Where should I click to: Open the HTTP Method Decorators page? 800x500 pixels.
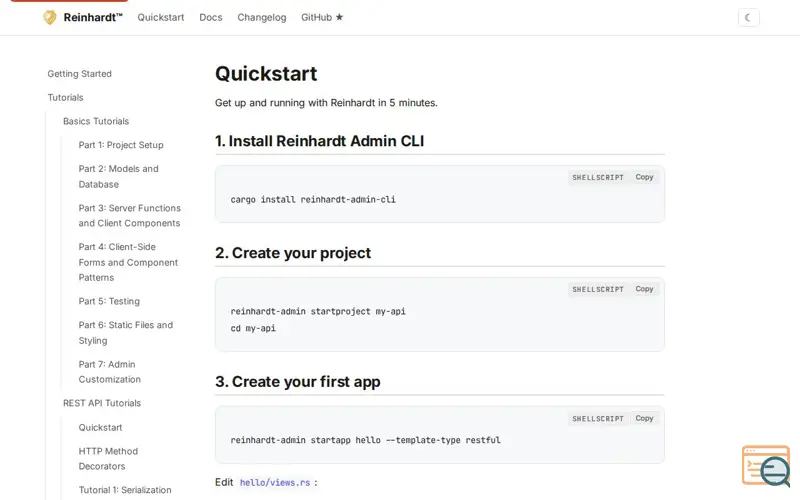(x=109, y=458)
